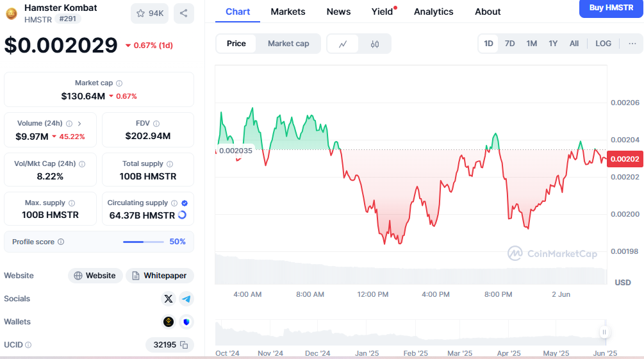644x359 pixels.
Task: Switch to candlestick chart type
Action: (375, 44)
